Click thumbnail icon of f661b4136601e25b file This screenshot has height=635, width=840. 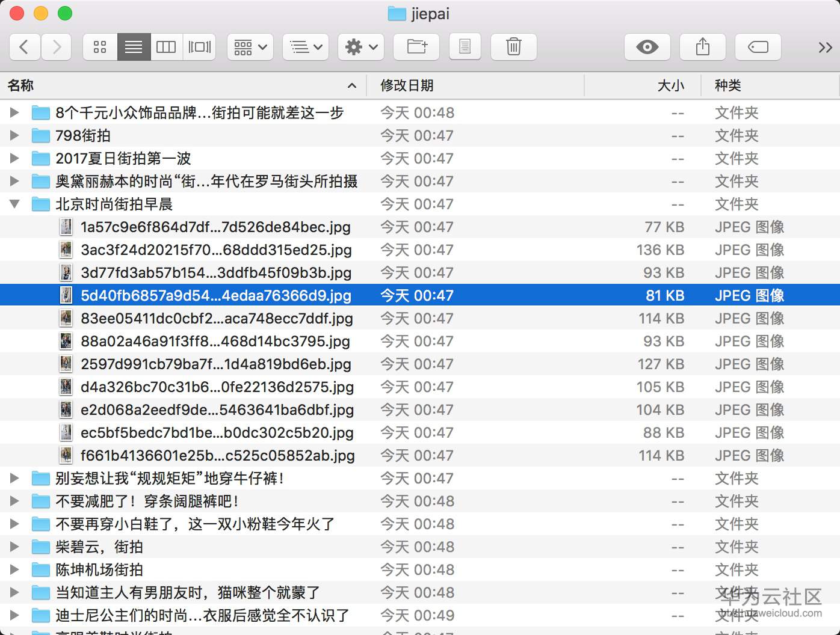tap(66, 455)
